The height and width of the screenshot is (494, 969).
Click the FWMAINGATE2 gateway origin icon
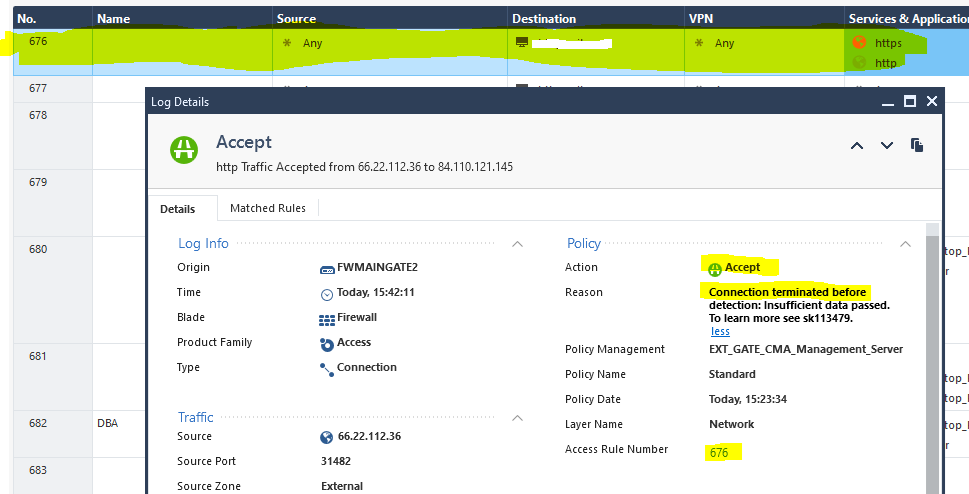pos(326,268)
